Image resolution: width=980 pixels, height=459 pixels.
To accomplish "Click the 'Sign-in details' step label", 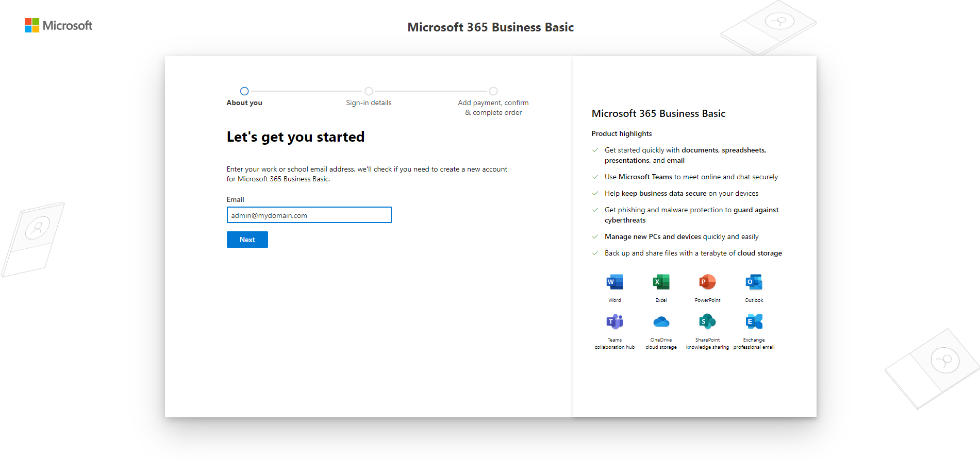I will point(369,103).
